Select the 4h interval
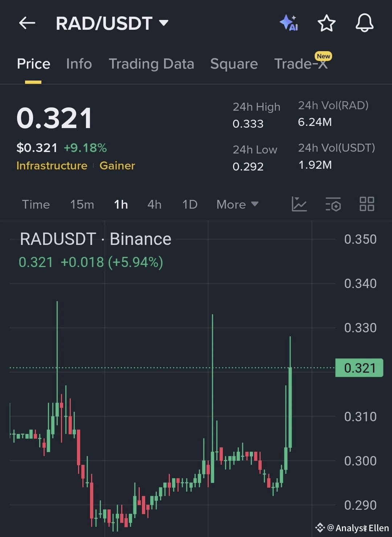The width and height of the screenshot is (392, 537). click(x=154, y=204)
